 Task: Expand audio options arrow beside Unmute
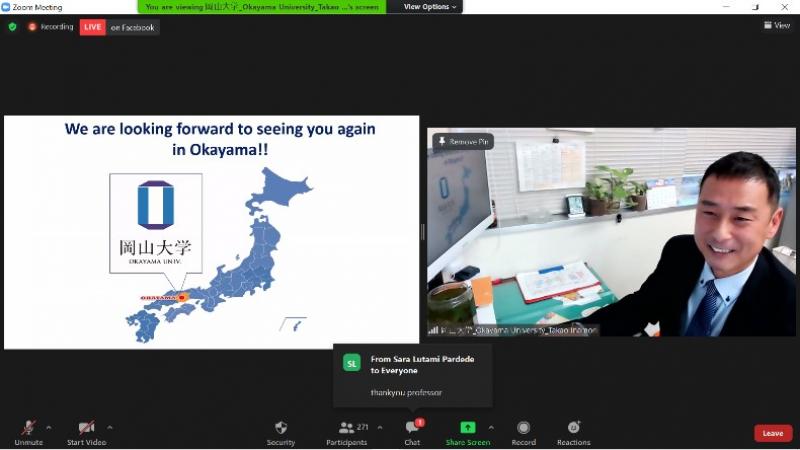pyautogui.click(x=49, y=428)
